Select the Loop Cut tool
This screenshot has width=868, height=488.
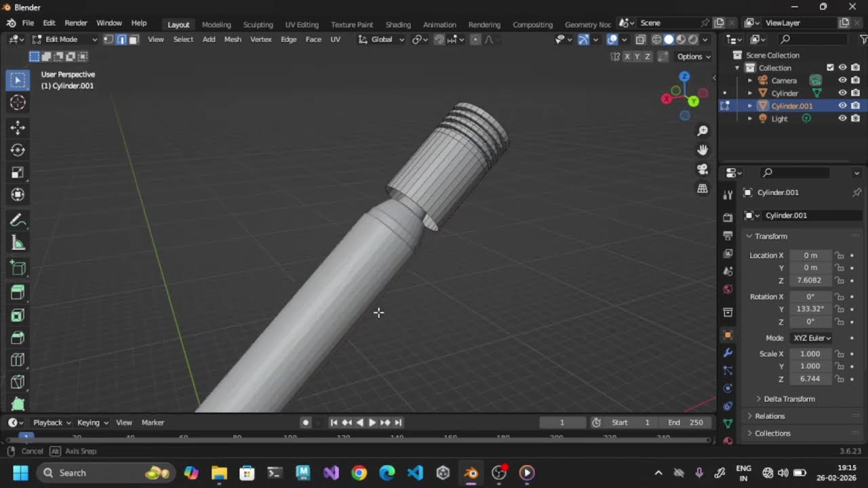point(18,360)
